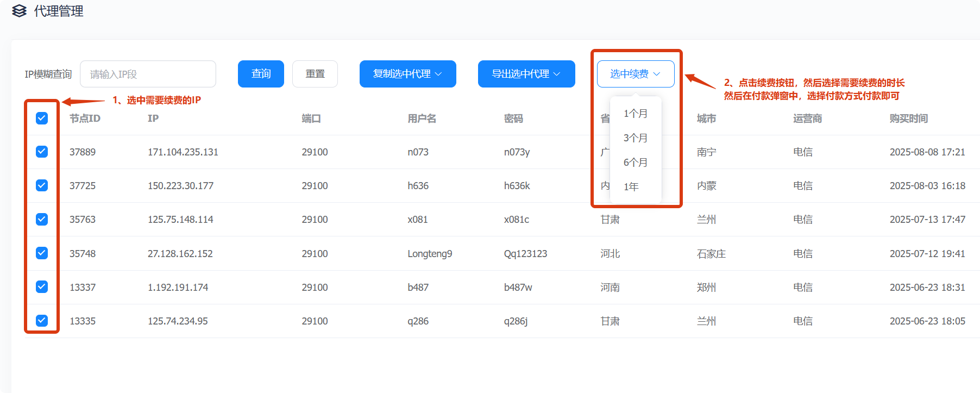The width and height of the screenshot is (980, 393).
Task: Uncheck the checkbox for node 35748
Action: [x=42, y=253]
